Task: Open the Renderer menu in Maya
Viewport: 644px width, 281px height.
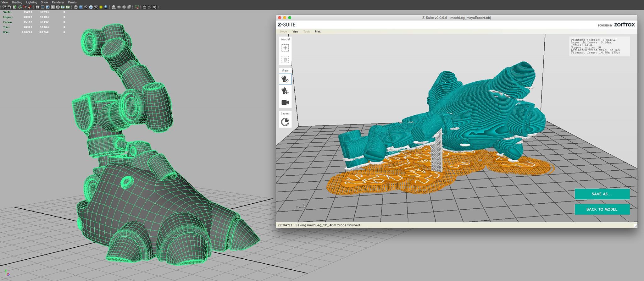Action: click(x=58, y=2)
